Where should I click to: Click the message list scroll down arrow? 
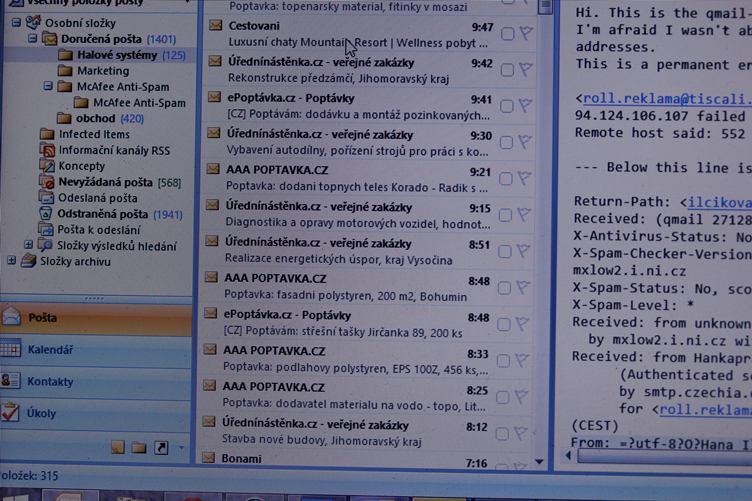point(540,462)
